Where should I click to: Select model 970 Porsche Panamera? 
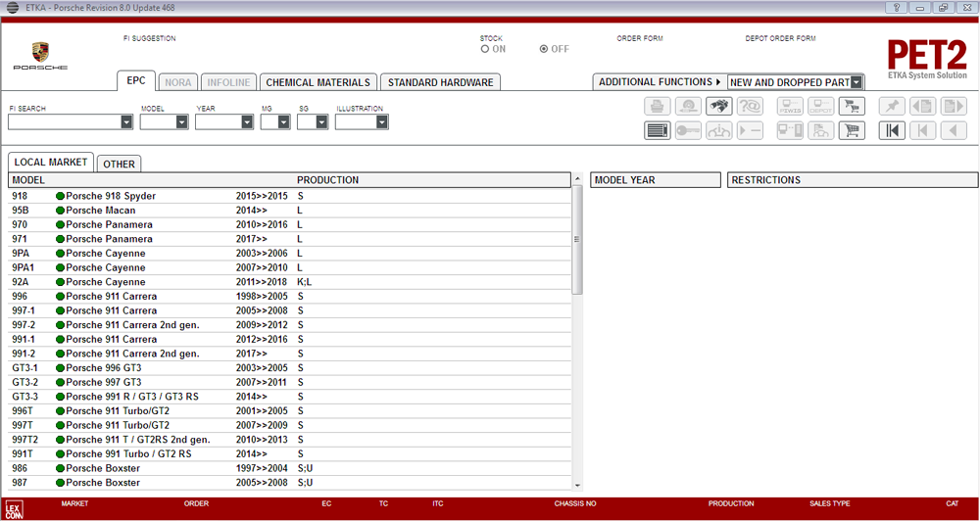[290, 225]
